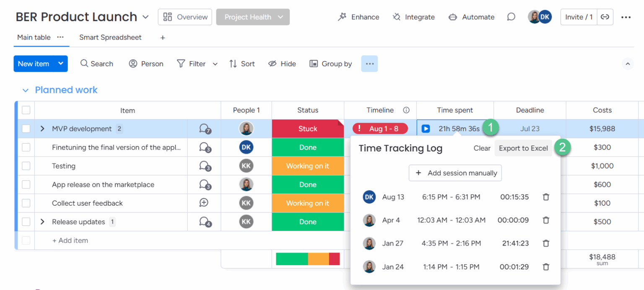644x290 pixels.
Task: Open the Main table tab options menu
Action: tap(60, 37)
